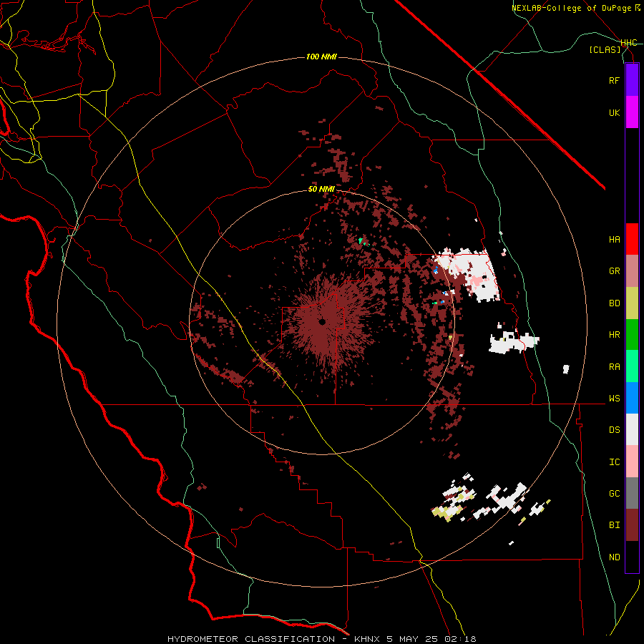Click the HA legend label
The width and height of the screenshot is (644, 644).
click(x=614, y=240)
